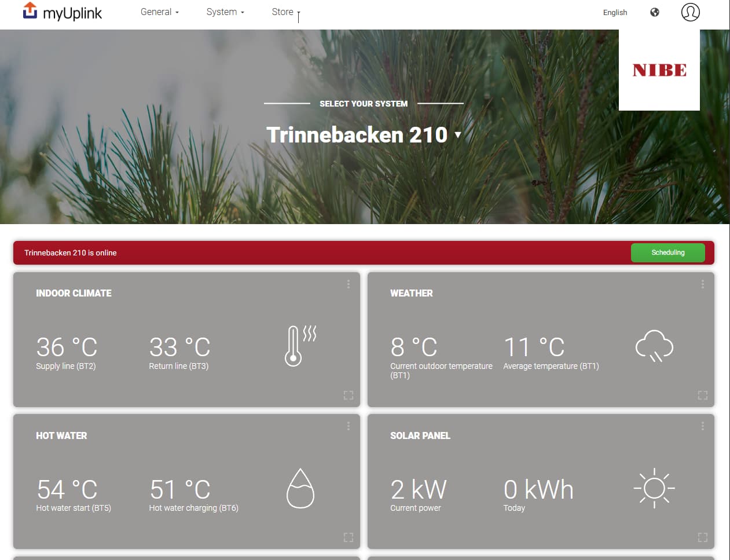Viewport: 730px width, 560px height.
Task: Click the 51 °C hot water charging value
Action: (179, 489)
